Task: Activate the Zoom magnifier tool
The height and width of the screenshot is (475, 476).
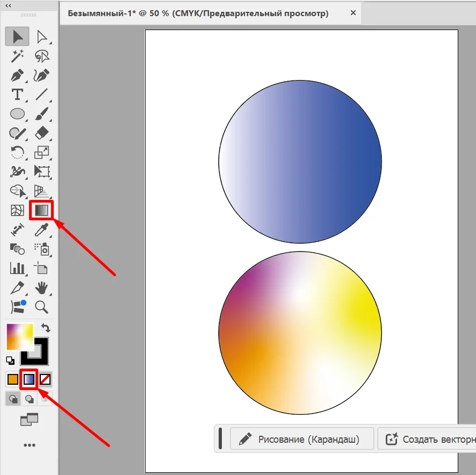Action: pyautogui.click(x=41, y=307)
